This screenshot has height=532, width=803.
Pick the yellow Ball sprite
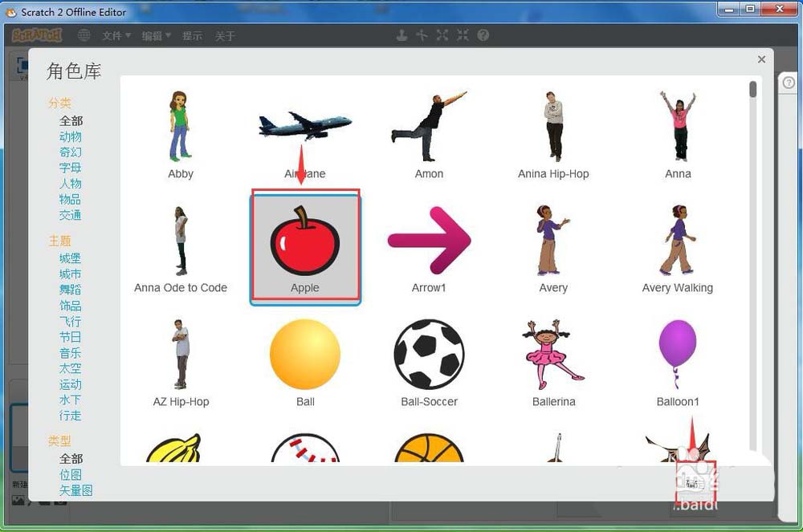pos(305,363)
